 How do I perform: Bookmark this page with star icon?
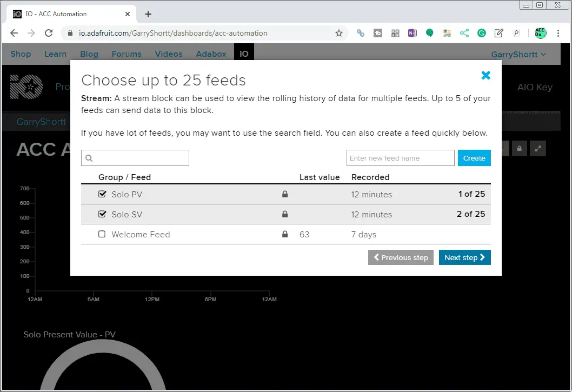click(x=339, y=33)
